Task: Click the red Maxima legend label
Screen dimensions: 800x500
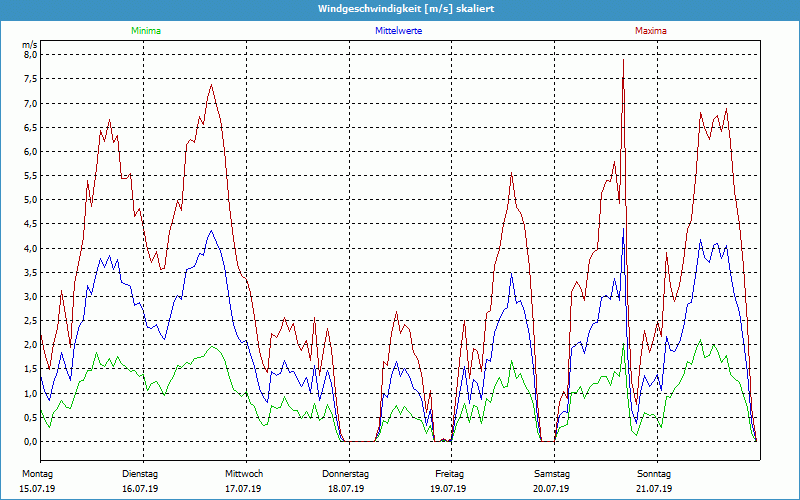Action: coord(651,31)
